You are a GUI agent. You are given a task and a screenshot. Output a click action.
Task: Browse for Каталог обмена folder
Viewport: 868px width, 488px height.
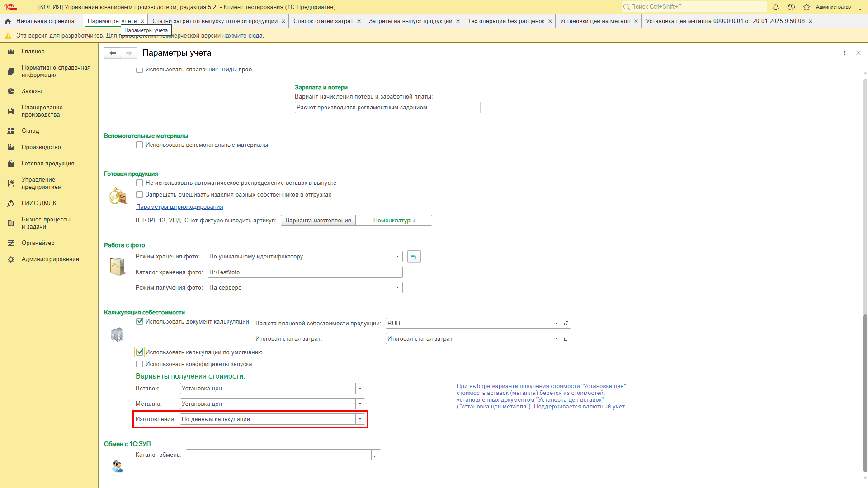(376, 455)
